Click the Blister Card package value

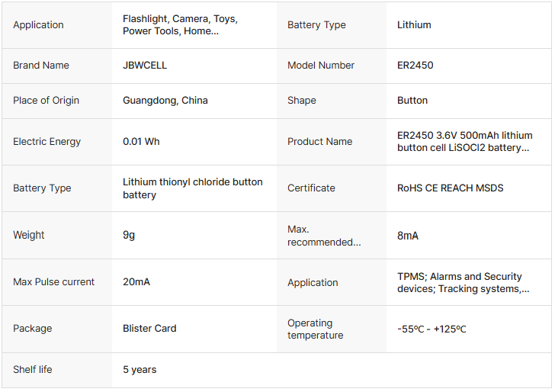[x=149, y=329]
